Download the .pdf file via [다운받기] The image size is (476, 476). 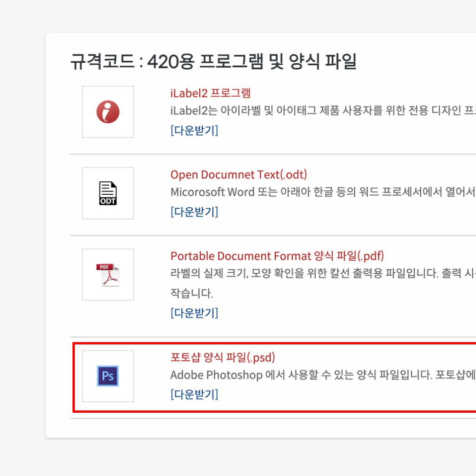(194, 313)
